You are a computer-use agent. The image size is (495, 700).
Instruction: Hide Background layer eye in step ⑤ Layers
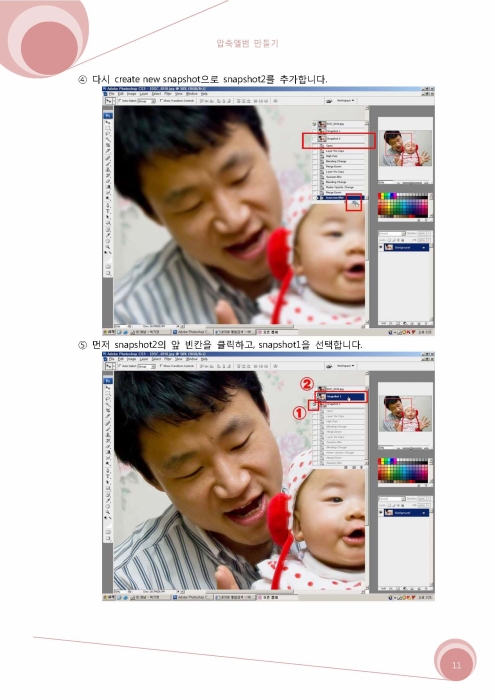(x=381, y=512)
